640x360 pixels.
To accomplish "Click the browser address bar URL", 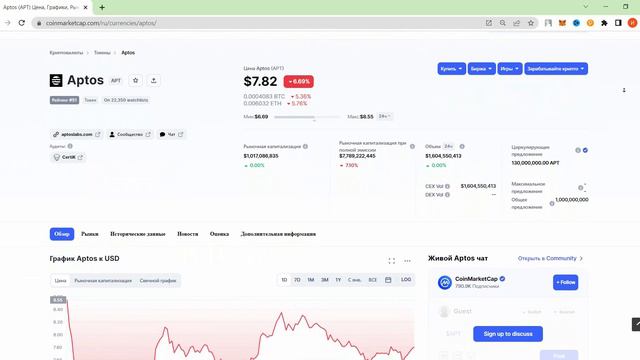I will 101,23.
